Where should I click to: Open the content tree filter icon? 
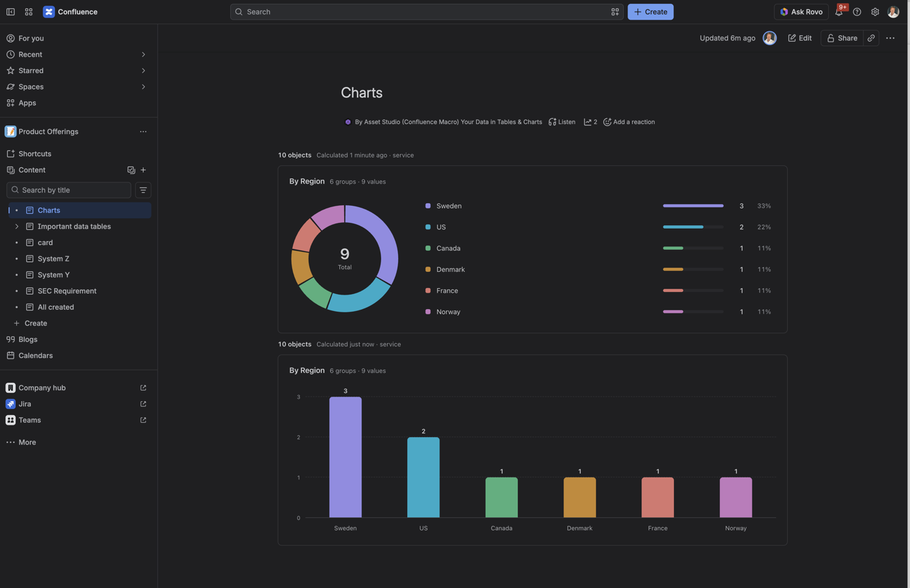(143, 190)
